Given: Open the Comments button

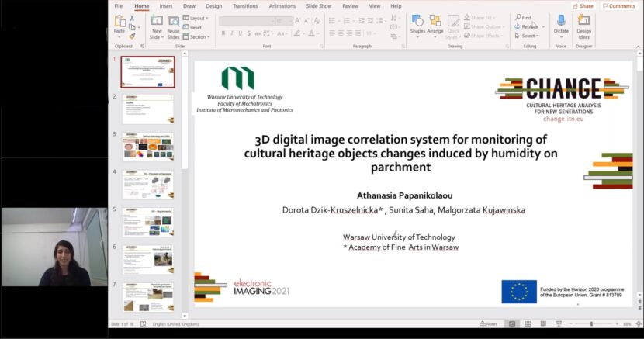Looking at the screenshot, I should 618,6.
